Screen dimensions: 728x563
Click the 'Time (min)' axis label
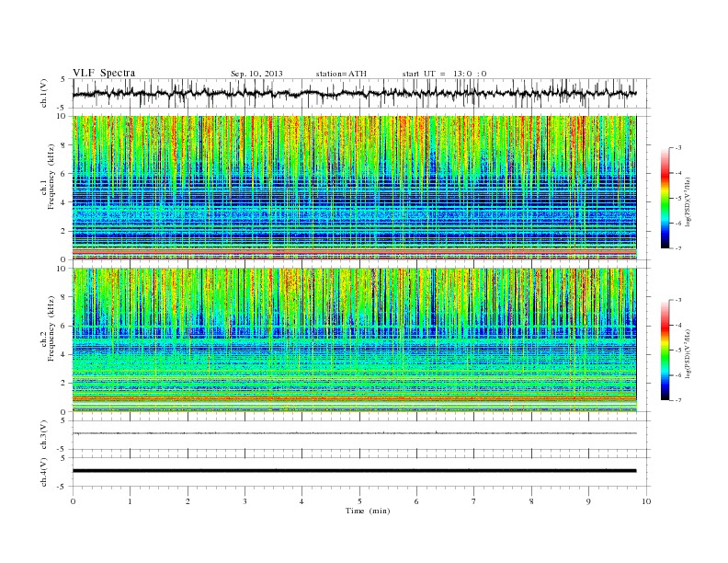(368, 511)
